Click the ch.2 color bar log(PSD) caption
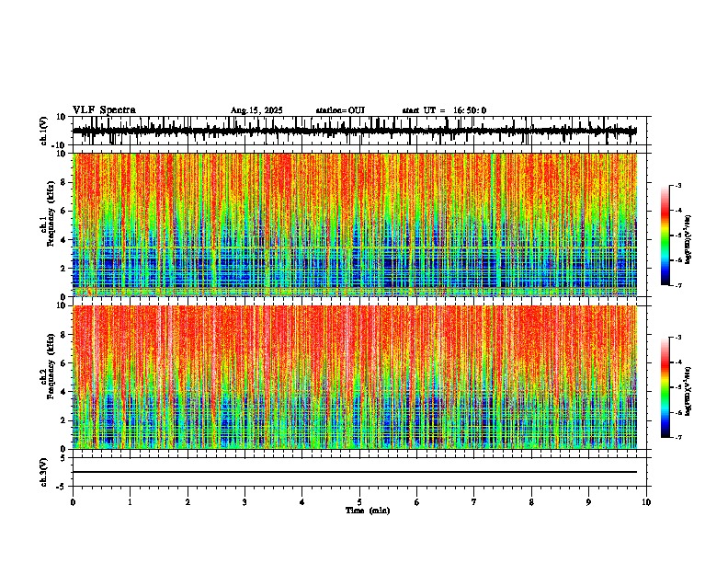 point(688,391)
